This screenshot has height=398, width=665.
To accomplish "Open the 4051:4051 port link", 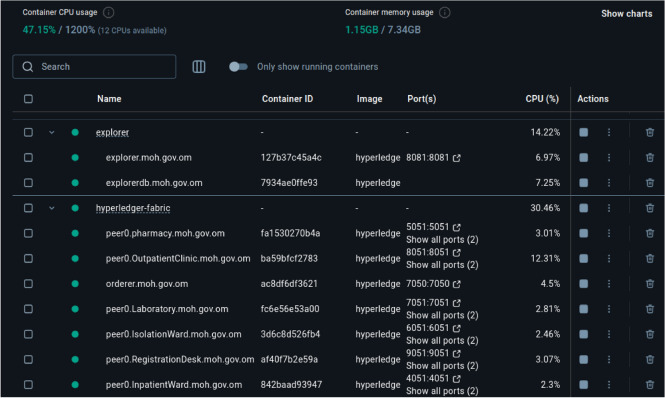I will coord(428,378).
